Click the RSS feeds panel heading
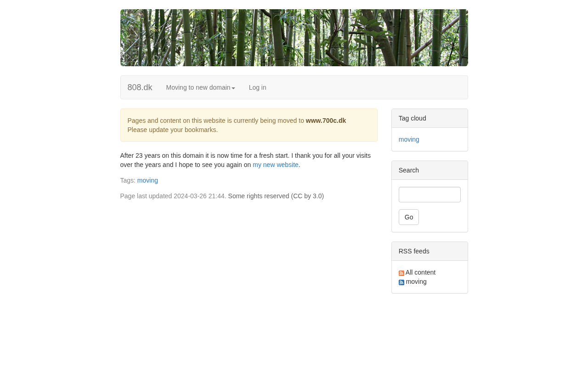 414,251
